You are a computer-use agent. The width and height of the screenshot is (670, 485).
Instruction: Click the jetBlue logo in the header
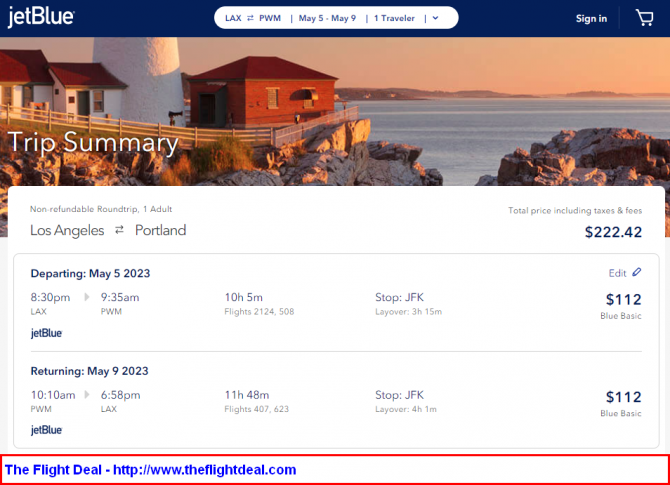click(x=41, y=17)
